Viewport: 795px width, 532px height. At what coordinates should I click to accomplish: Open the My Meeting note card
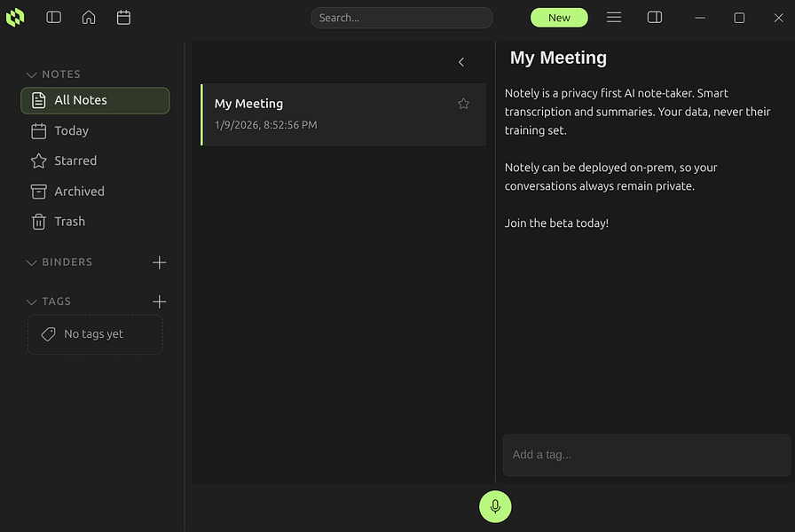point(343,114)
